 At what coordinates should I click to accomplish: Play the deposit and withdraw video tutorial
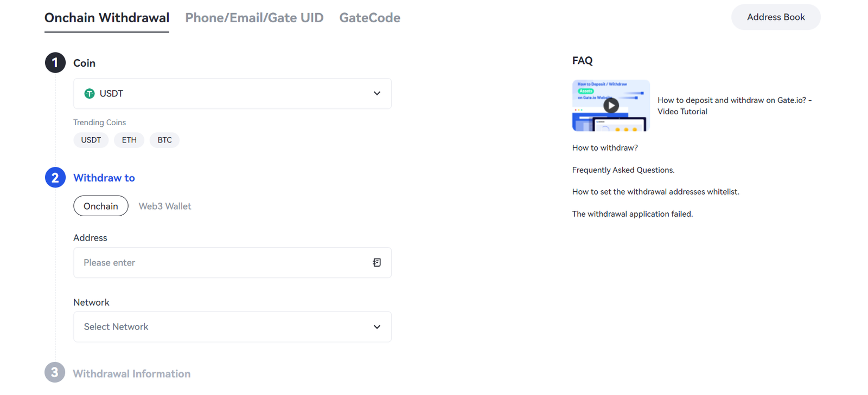click(x=611, y=106)
